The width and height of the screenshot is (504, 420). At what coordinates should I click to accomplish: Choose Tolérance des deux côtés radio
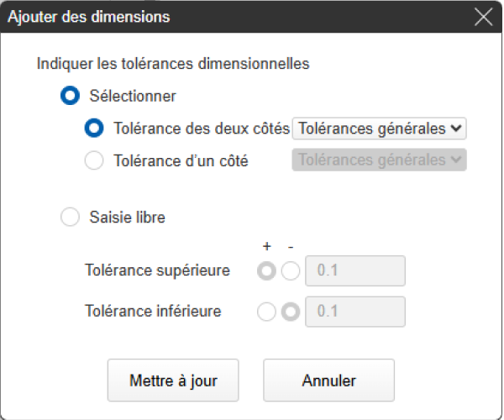pos(95,129)
